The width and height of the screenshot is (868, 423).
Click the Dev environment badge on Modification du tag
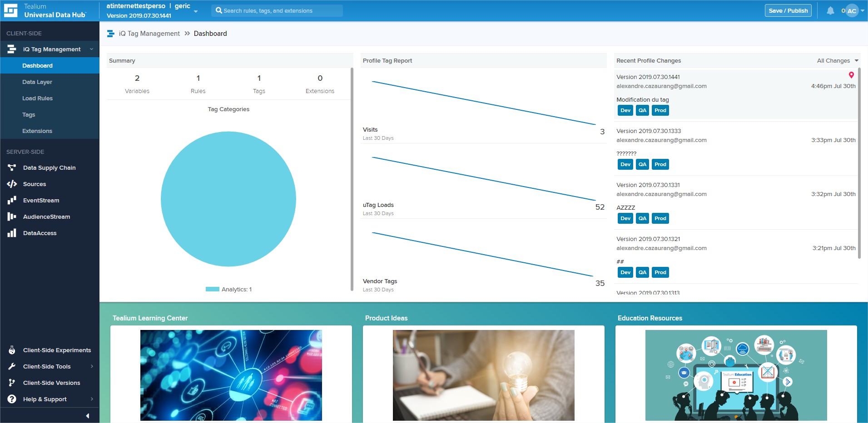(625, 110)
